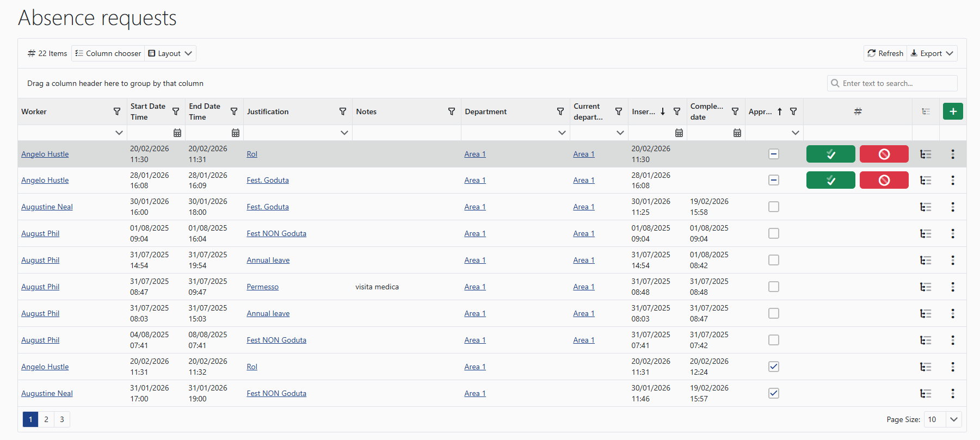The width and height of the screenshot is (980, 440).
Task: Reject Angelo Hustle's 28/01/2026 request
Action: [884, 180]
